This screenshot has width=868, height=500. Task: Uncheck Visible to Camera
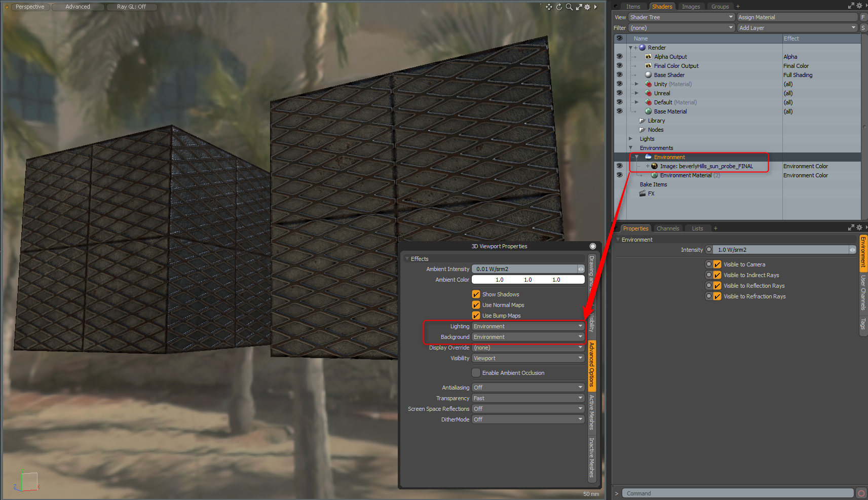click(717, 264)
